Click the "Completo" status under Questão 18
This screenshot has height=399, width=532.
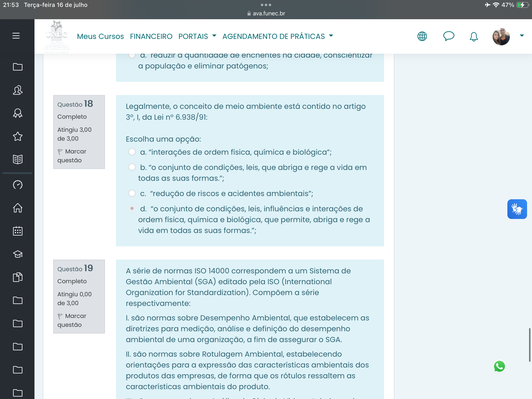pyautogui.click(x=72, y=117)
